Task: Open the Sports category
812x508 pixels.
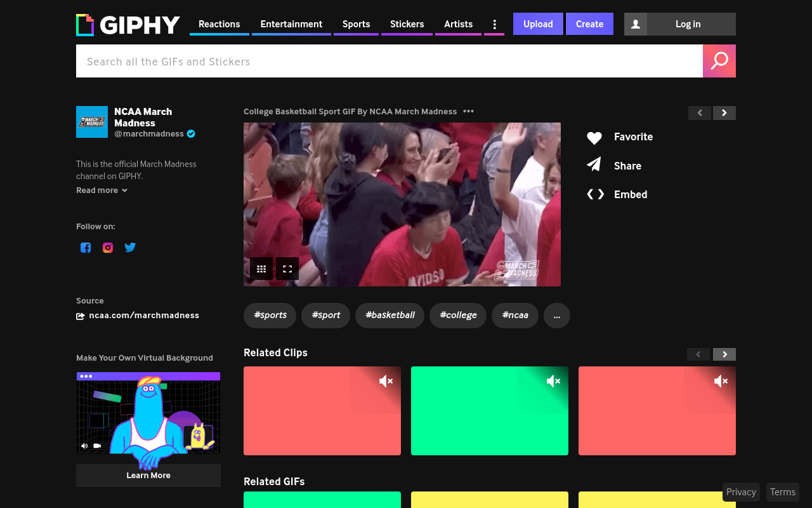Action: (356, 24)
